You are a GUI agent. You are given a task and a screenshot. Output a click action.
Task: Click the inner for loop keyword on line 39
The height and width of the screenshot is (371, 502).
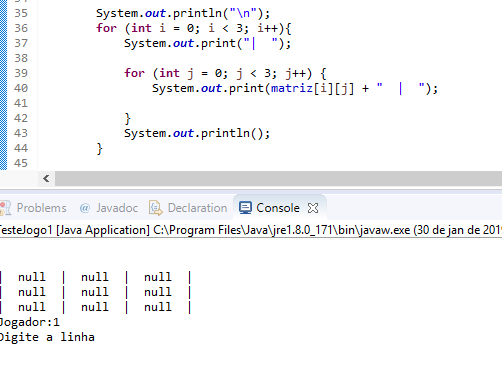pyautogui.click(x=134, y=73)
